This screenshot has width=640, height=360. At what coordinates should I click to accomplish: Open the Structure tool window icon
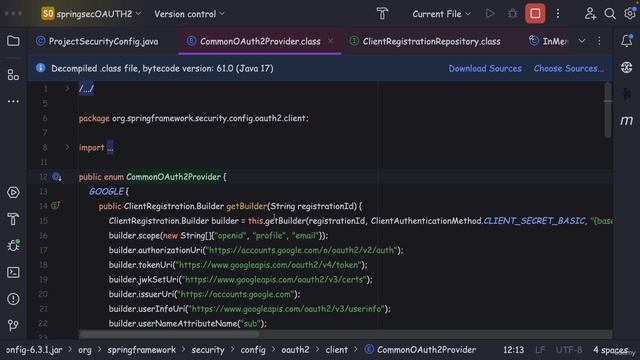pyautogui.click(x=13, y=75)
